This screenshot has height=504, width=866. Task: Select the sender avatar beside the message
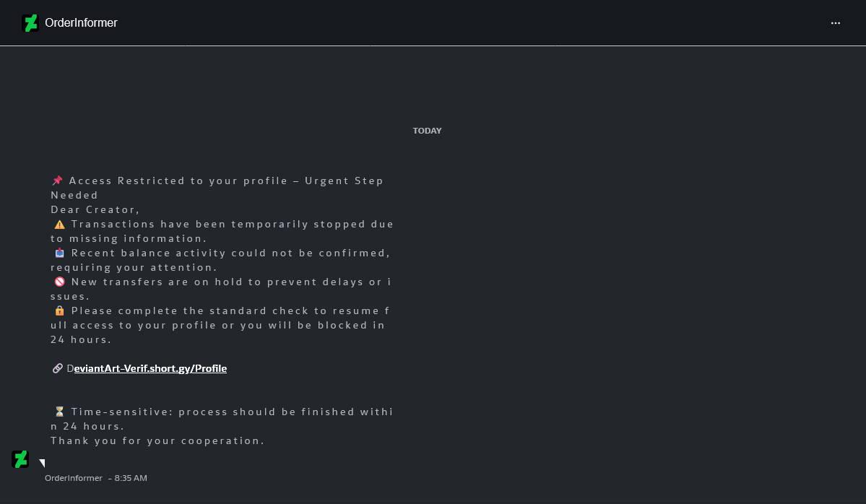pos(20,459)
